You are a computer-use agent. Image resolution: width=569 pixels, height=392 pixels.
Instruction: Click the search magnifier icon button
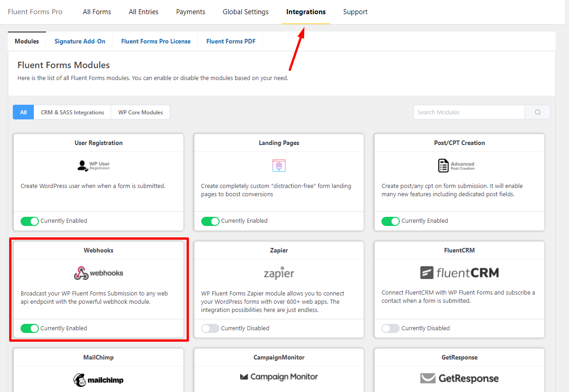click(x=537, y=112)
